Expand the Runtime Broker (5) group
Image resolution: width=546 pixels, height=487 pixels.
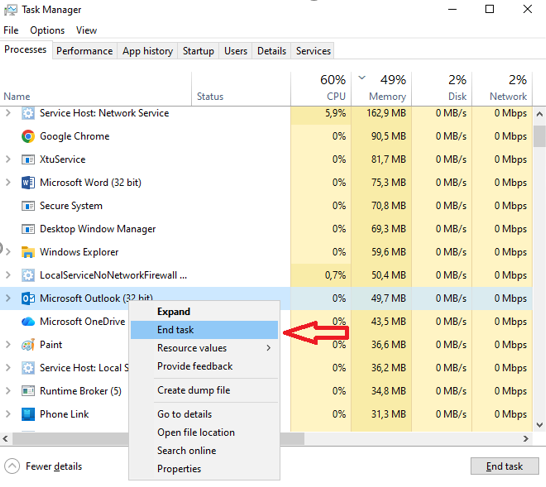pyautogui.click(x=8, y=391)
